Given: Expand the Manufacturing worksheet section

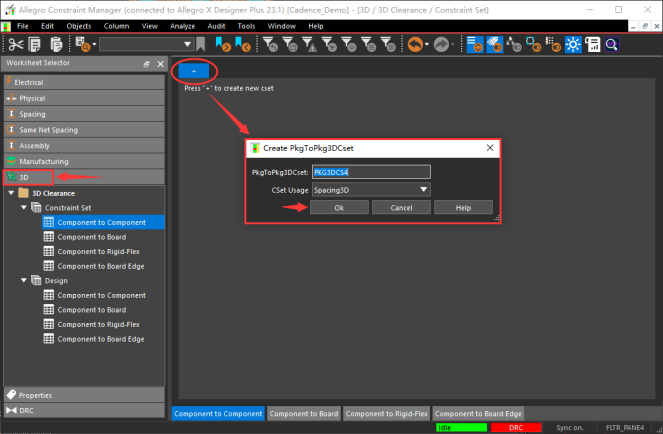Looking at the screenshot, I should pyautogui.click(x=84, y=161).
